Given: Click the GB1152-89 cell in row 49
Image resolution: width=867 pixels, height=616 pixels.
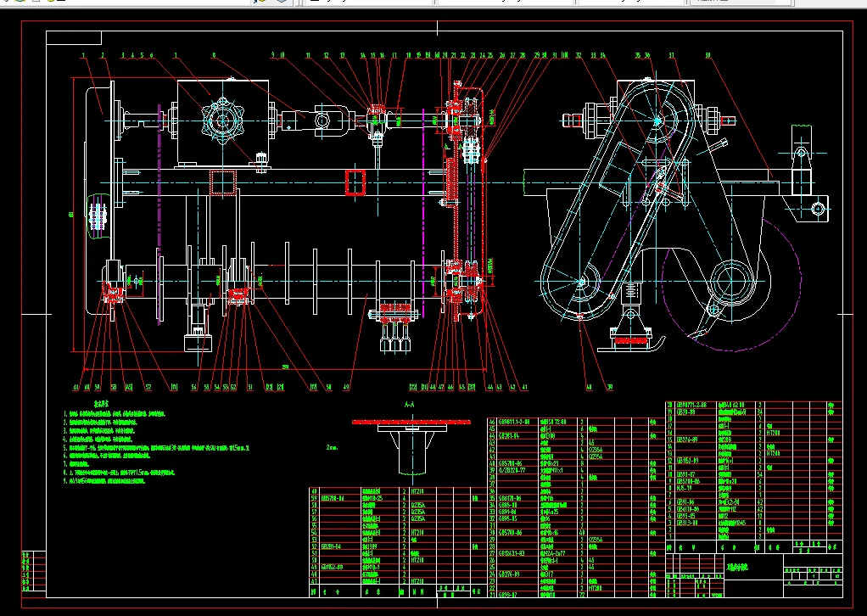Looking at the screenshot, I should (333, 567).
